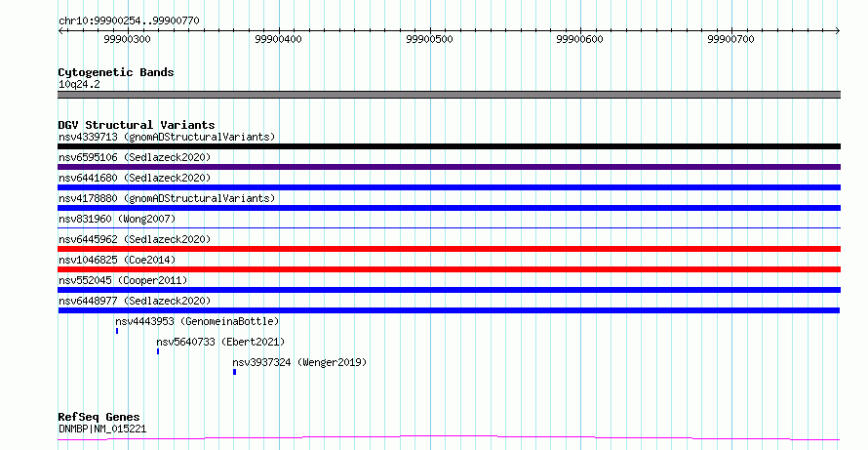The height and width of the screenshot is (450, 868).
Task: Click the chr10:99900254..99900770 region label
Action: coord(129,20)
